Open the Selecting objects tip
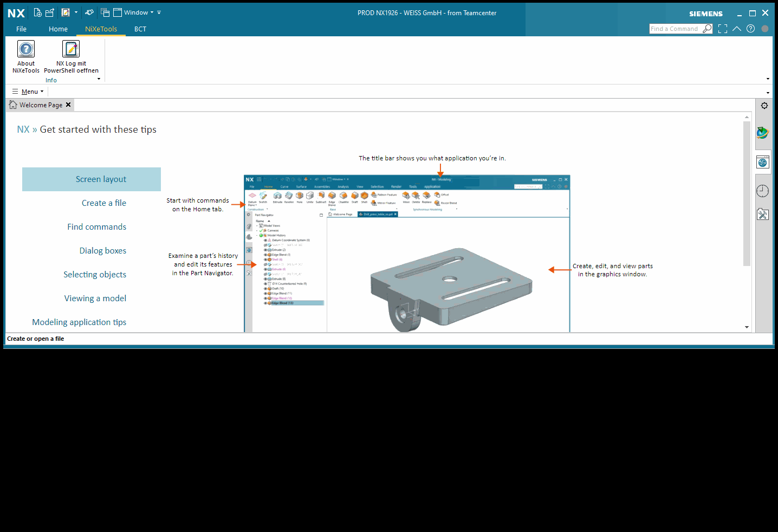 pyautogui.click(x=95, y=275)
